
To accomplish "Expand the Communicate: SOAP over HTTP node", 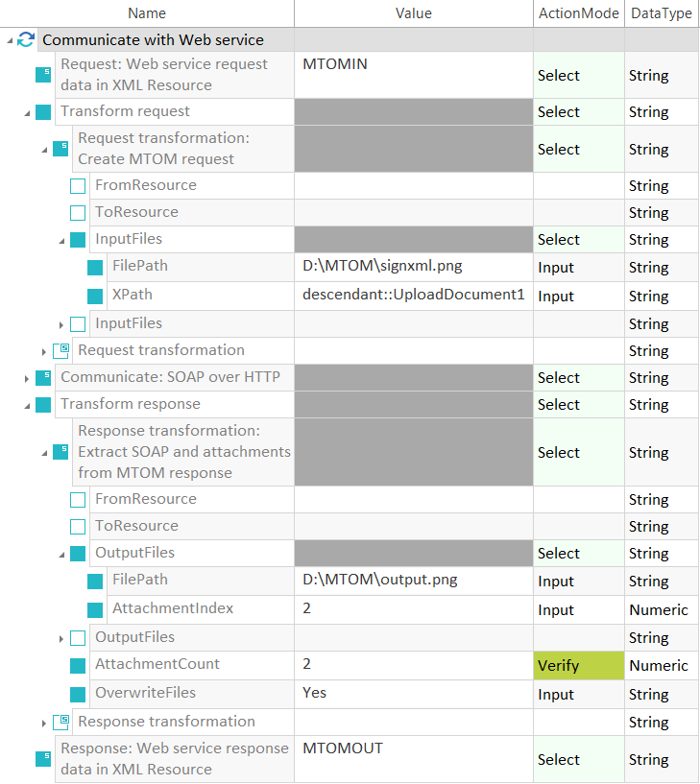I will [x=27, y=379].
